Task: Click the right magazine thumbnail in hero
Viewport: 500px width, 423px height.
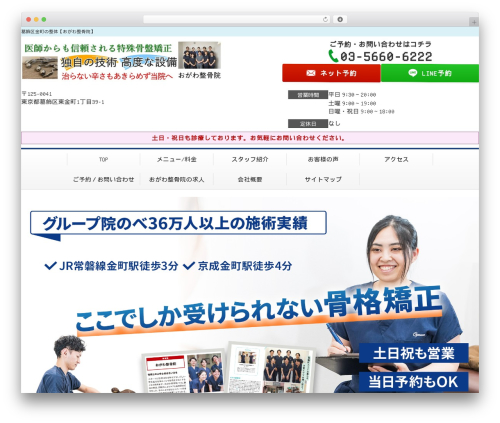Action: coord(271,368)
